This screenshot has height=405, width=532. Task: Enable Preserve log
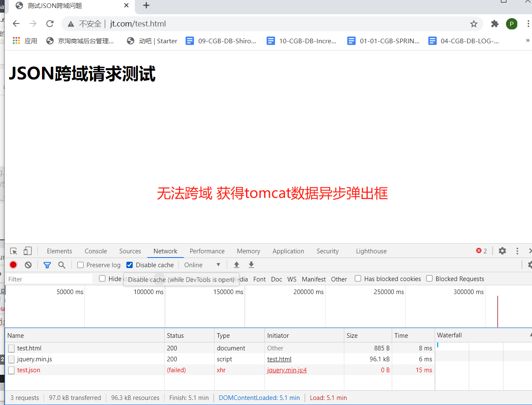[x=80, y=265]
